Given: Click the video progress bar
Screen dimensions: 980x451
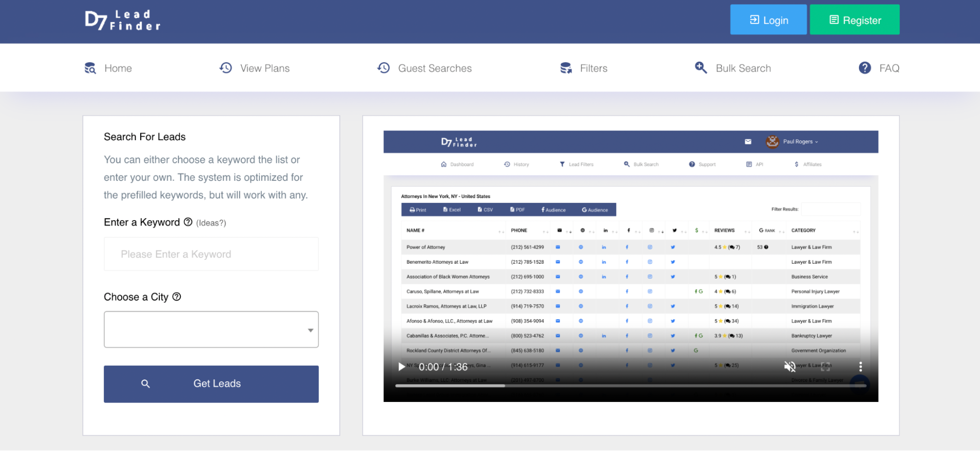Looking at the screenshot, I should coord(631,386).
